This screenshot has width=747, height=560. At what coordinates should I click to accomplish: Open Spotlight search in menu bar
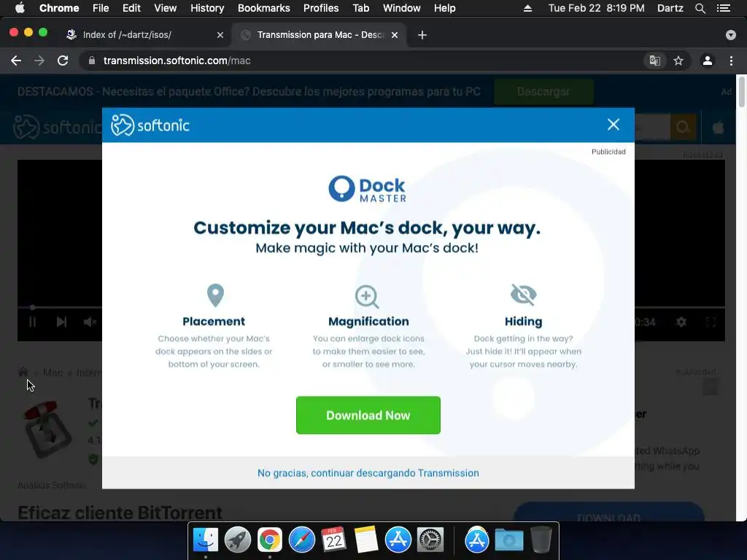(x=700, y=8)
